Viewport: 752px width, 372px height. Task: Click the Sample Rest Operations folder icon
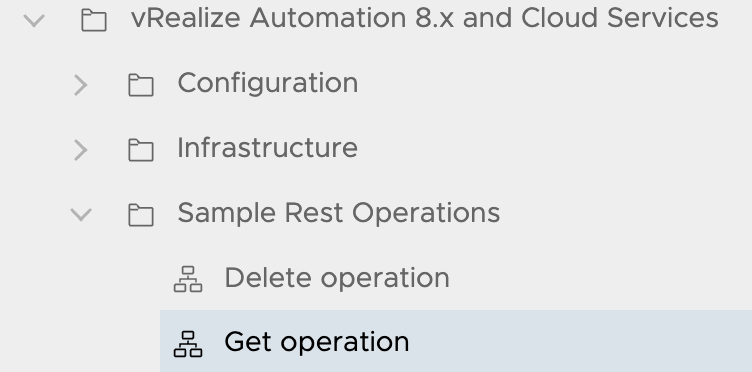pyautogui.click(x=141, y=214)
